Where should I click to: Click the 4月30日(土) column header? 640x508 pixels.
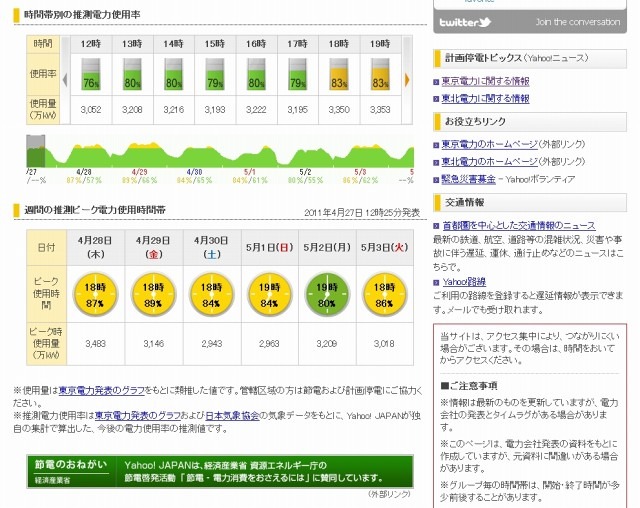tap(212, 247)
